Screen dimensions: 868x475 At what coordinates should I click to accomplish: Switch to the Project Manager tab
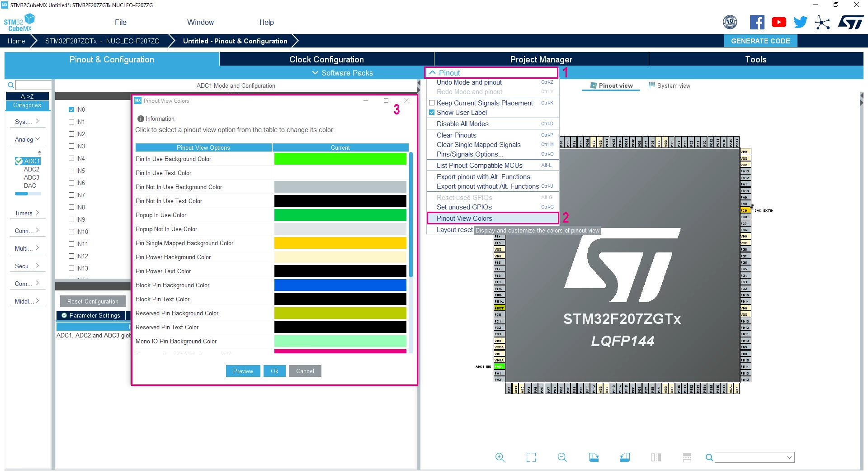pos(541,59)
